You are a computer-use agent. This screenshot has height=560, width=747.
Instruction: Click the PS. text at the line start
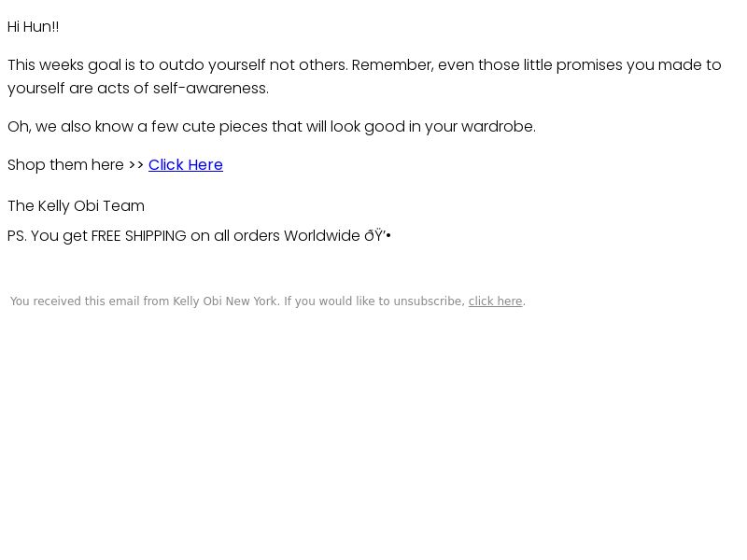point(17,236)
